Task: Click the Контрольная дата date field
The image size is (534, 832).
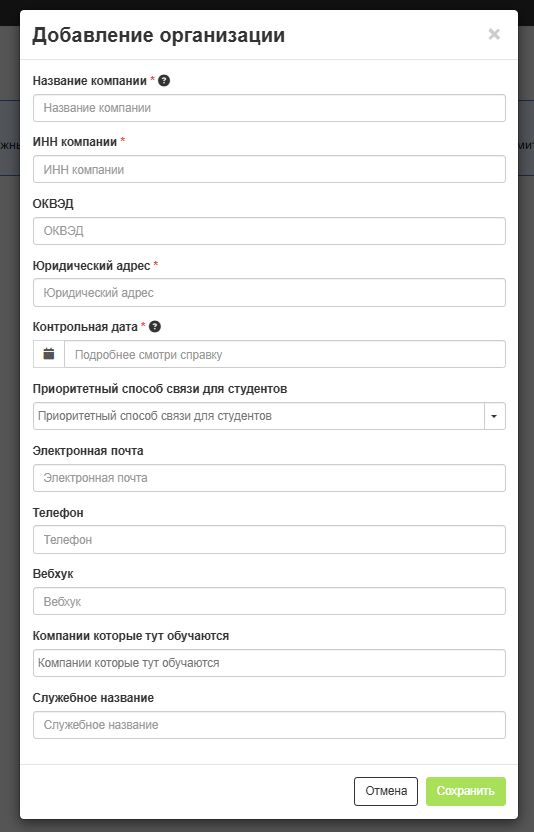Action: point(285,354)
